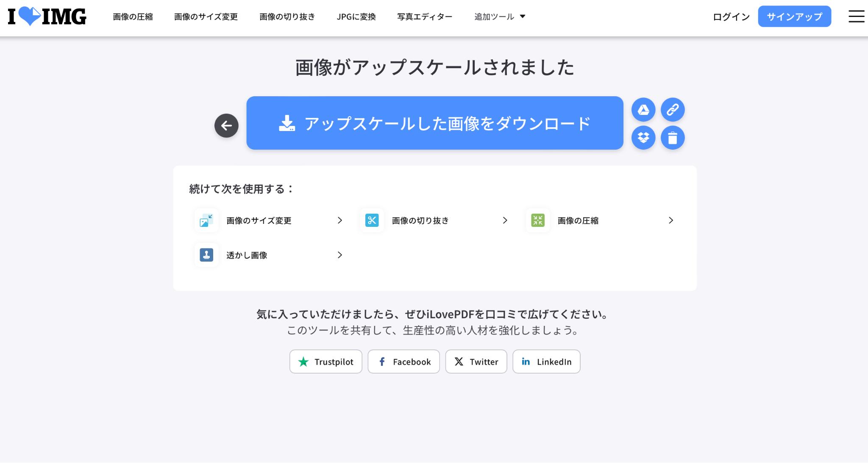Click the download tray icon
The height and width of the screenshot is (463, 868).
[x=287, y=123]
